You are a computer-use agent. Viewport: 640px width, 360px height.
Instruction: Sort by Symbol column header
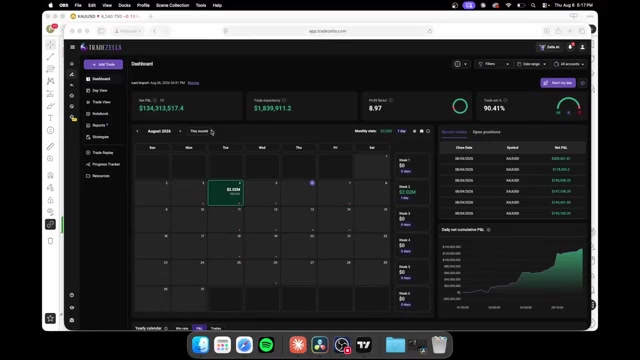click(513, 148)
